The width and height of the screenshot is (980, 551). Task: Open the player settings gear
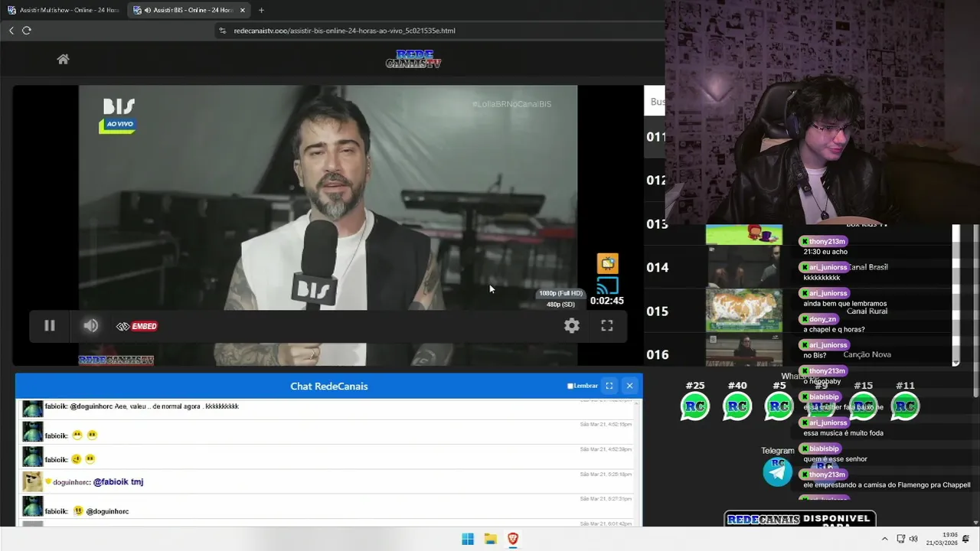[572, 326]
